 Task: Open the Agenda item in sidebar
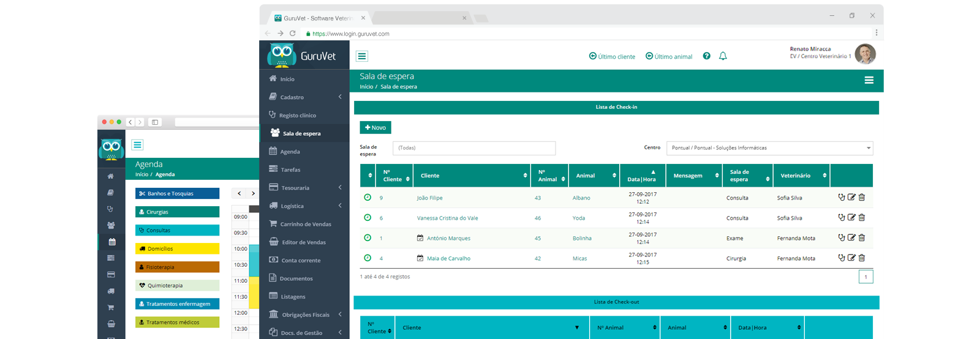click(x=304, y=151)
